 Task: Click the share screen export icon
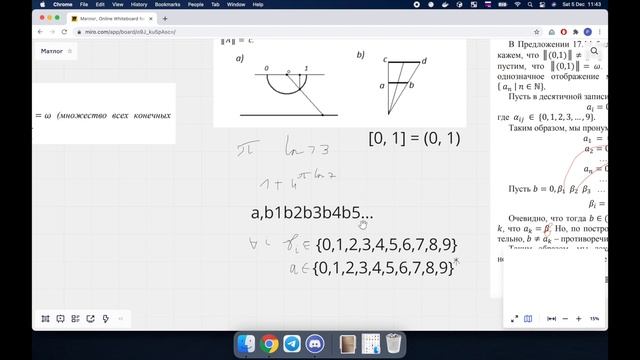coord(91,319)
